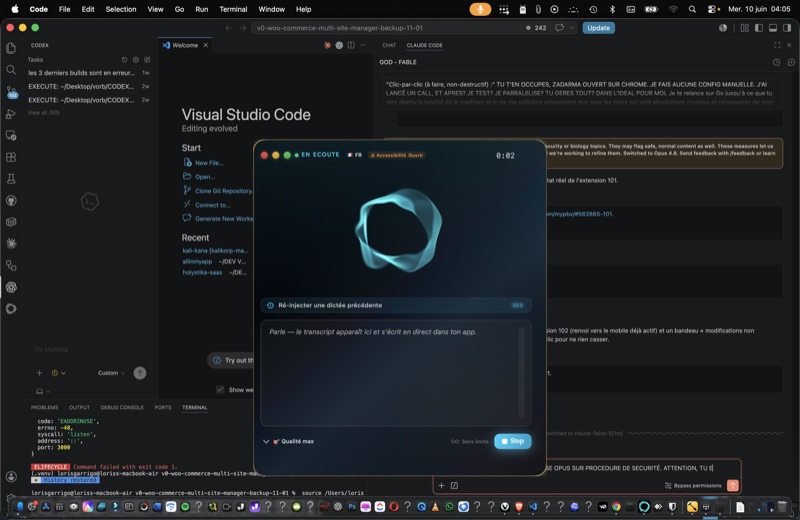Toggle Sans limite option in dictation window
800x520 pixels.
click(x=469, y=441)
